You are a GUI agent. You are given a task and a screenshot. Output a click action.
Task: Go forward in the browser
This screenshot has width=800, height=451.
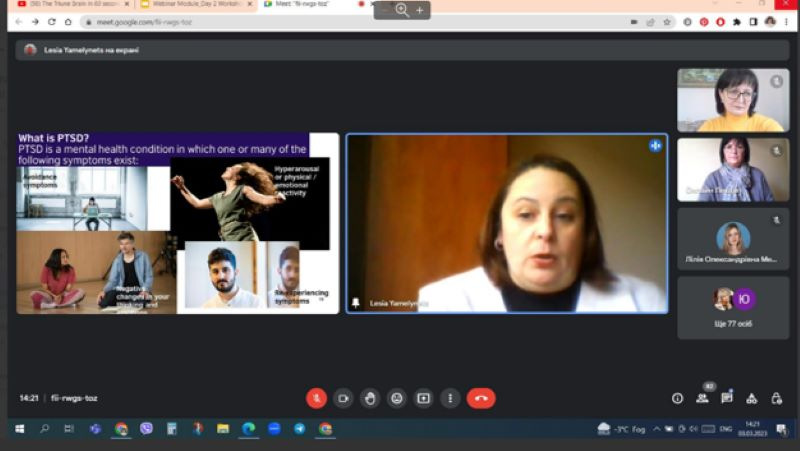(35, 22)
